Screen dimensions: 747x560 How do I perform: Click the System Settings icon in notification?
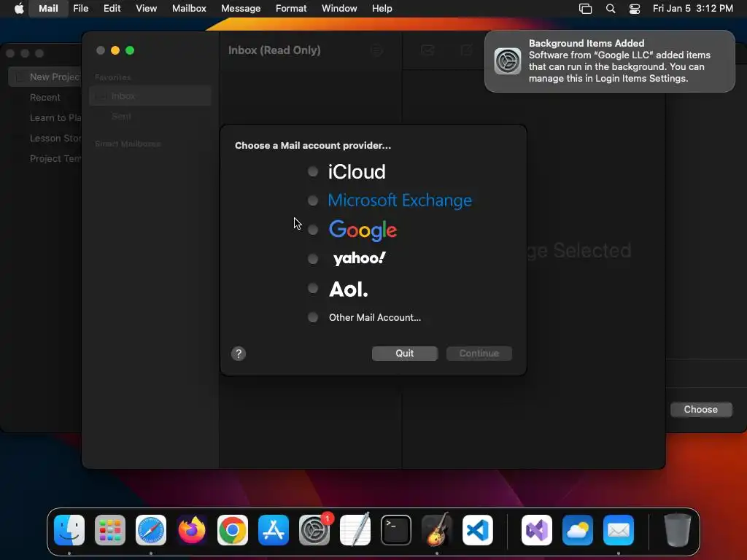click(x=508, y=61)
